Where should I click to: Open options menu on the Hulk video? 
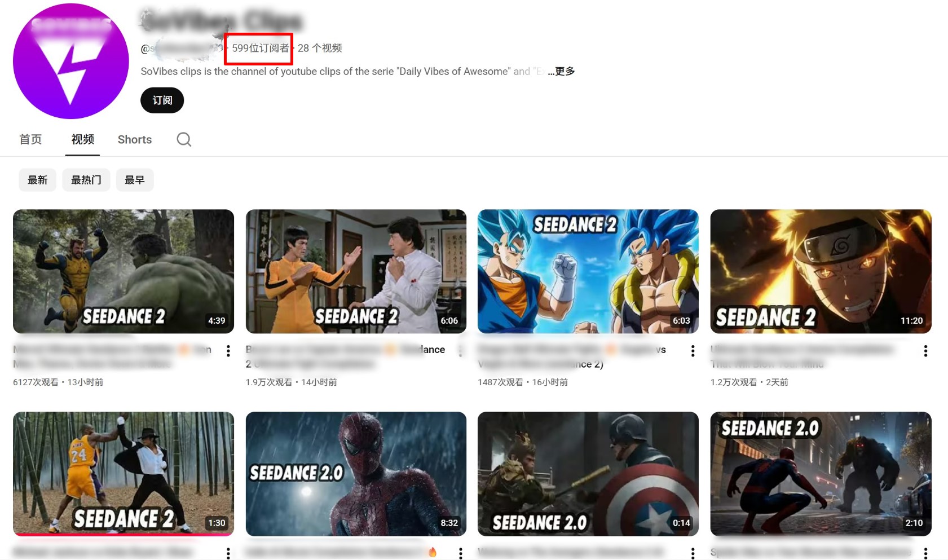(x=228, y=351)
